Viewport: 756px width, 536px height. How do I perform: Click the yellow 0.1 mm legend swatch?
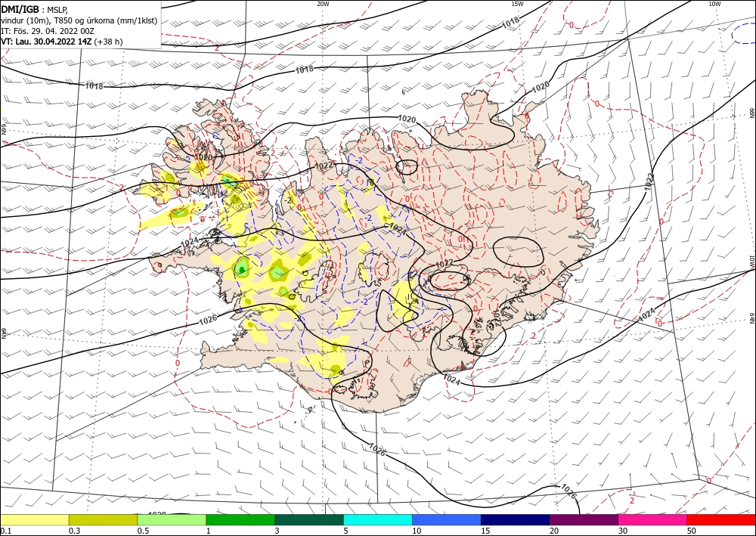(x=34, y=519)
